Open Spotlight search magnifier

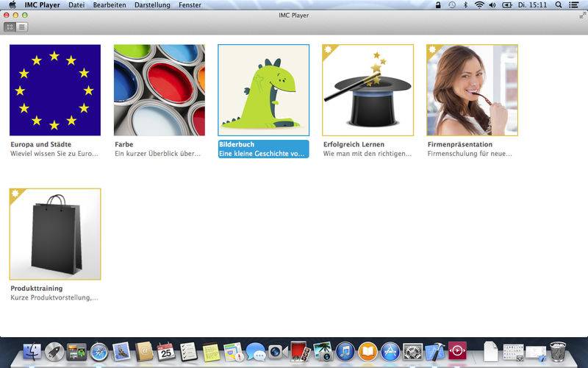pyautogui.click(x=559, y=5)
